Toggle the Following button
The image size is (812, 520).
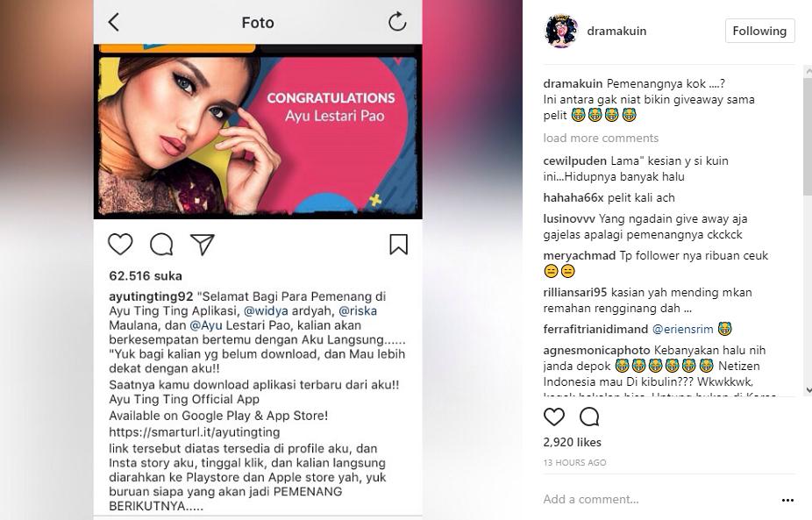point(759,31)
